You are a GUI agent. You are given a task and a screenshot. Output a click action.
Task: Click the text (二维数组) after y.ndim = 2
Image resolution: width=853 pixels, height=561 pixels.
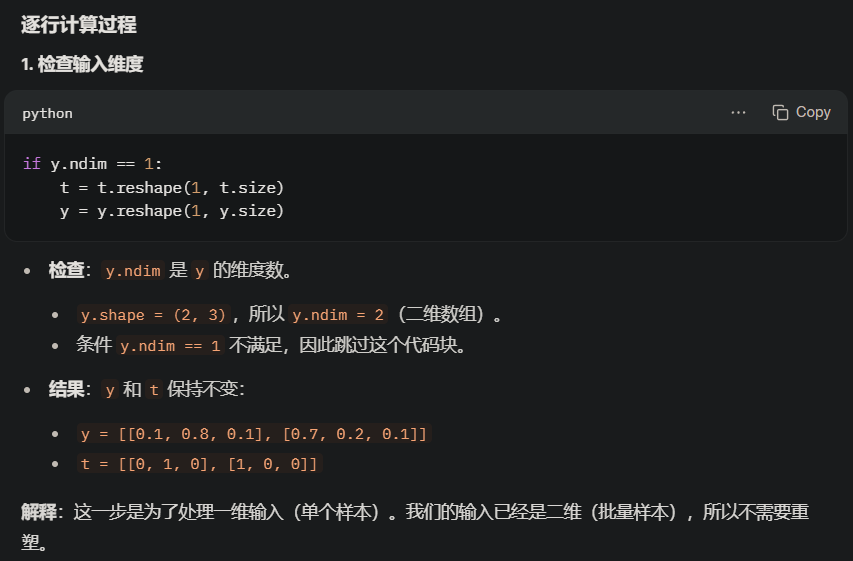click(441, 315)
